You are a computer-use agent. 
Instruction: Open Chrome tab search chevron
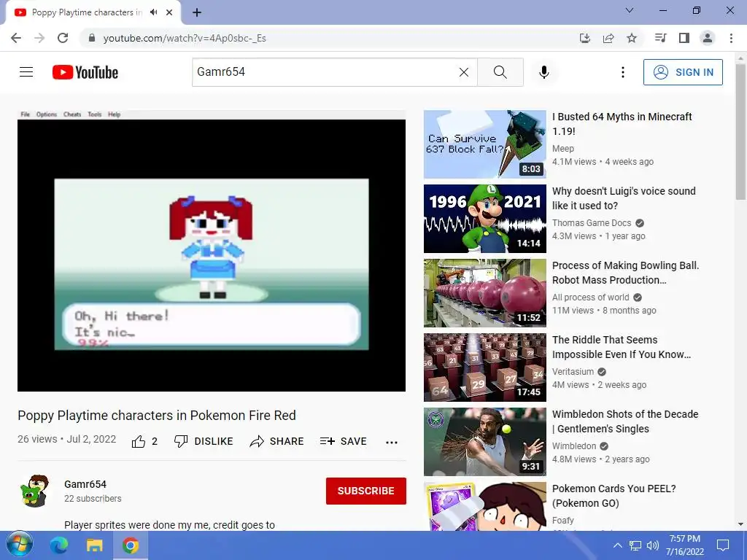(630, 10)
